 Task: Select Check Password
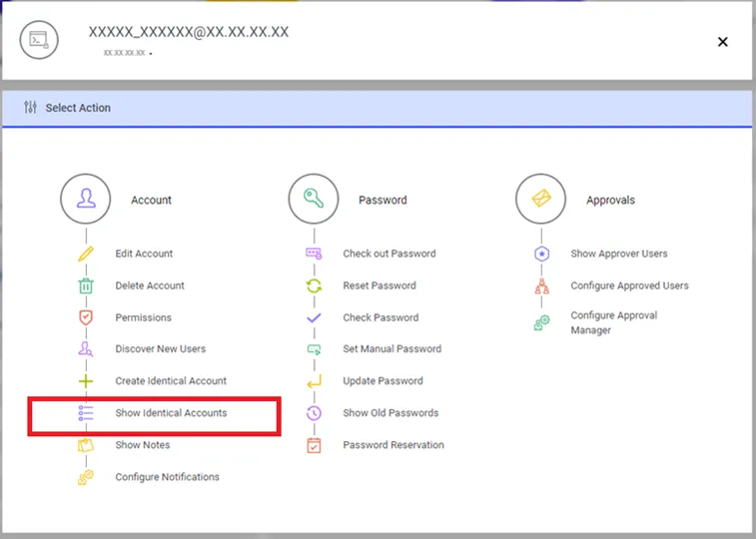tap(380, 317)
